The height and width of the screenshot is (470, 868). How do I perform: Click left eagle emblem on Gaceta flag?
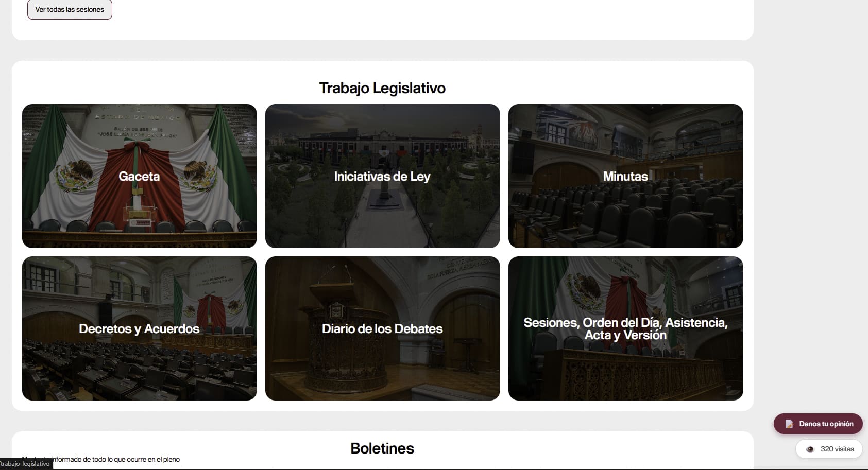(76, 175)
